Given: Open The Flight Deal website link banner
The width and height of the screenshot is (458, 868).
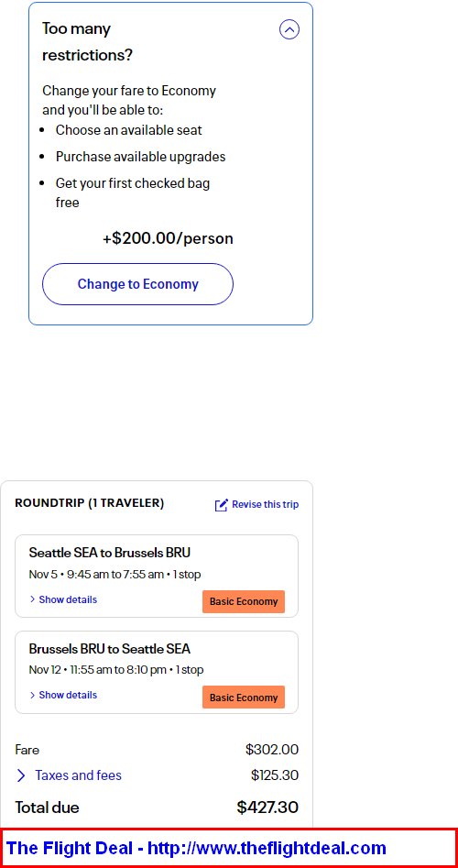Looking at the screenshot, I should click(229, 848).
